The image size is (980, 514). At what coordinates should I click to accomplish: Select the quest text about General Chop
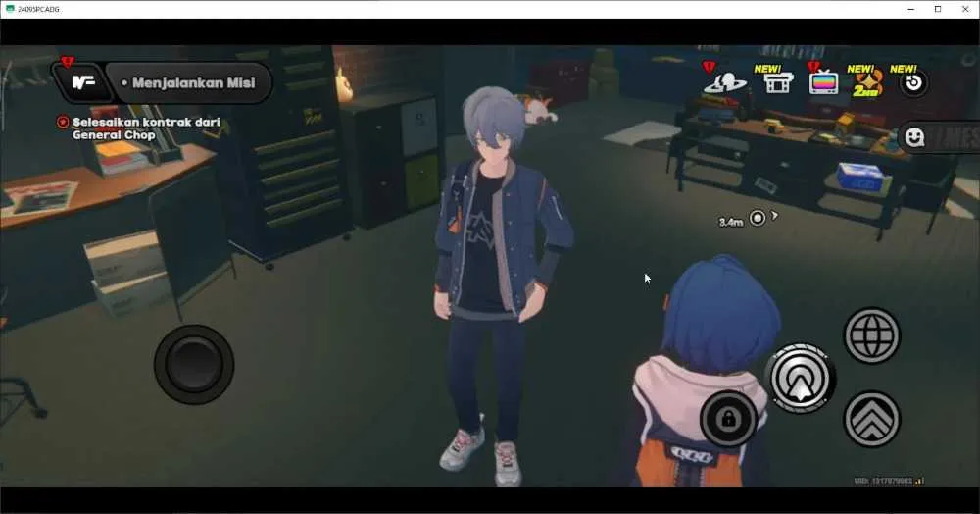pyautogui.click(x=146, y=128)
